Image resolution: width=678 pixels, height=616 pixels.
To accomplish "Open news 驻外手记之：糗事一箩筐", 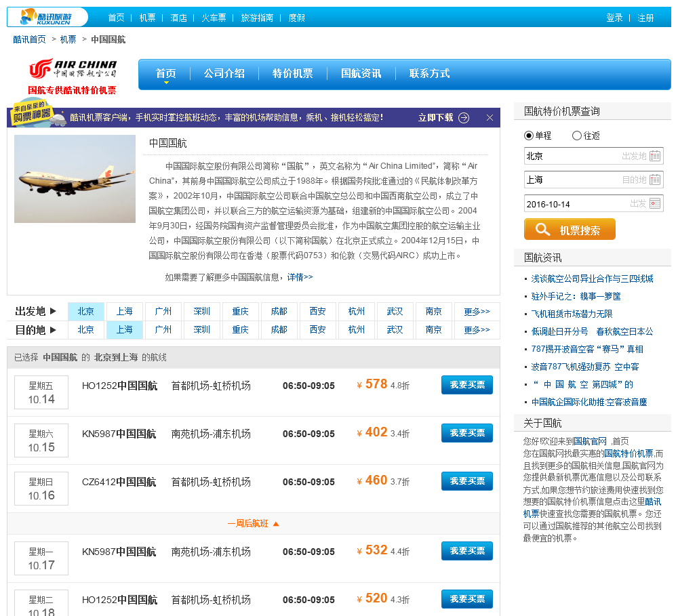I will pyautogui.click(x=576, y=297).
